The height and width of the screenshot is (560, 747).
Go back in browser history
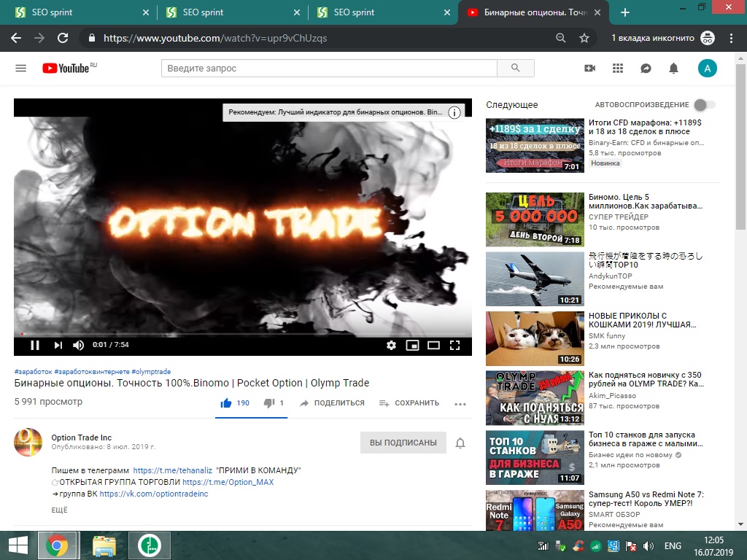click(16, 38)
